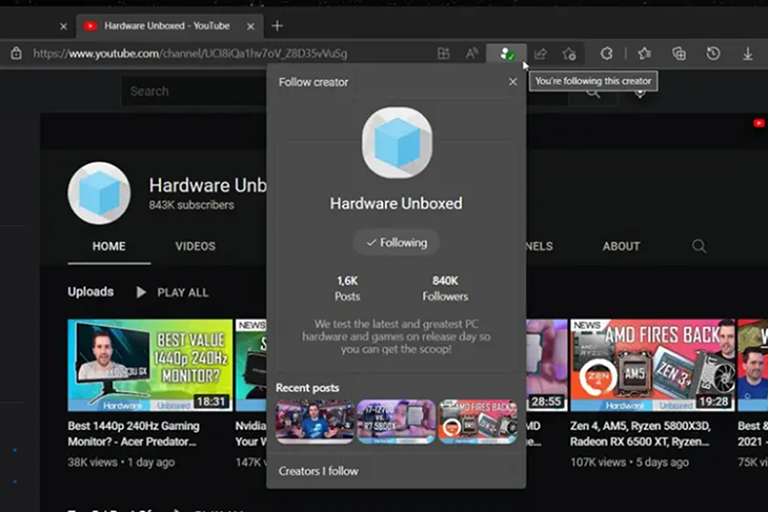Open the Best 1440p 240Hz monitor video thumbnail

point(149,365)
